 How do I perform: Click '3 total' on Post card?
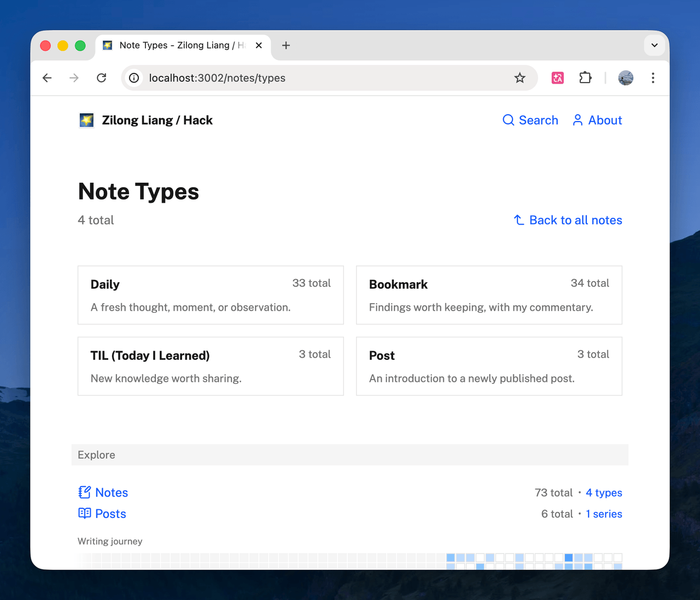(593, 354)
